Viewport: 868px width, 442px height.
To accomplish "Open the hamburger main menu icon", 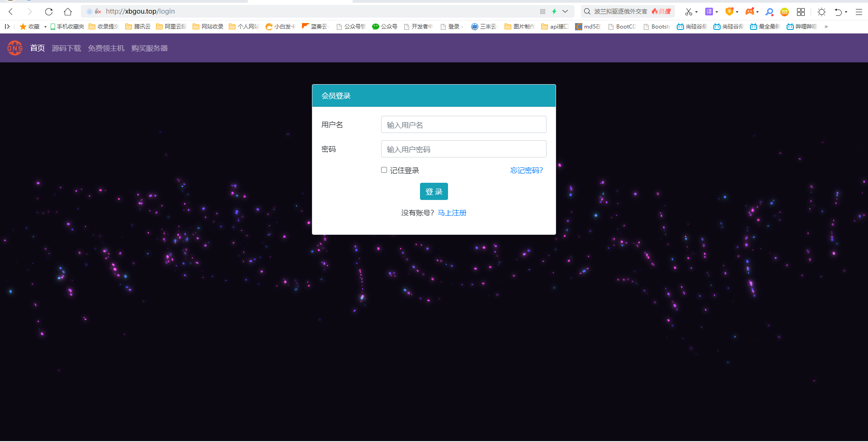I will click(859, 12).
